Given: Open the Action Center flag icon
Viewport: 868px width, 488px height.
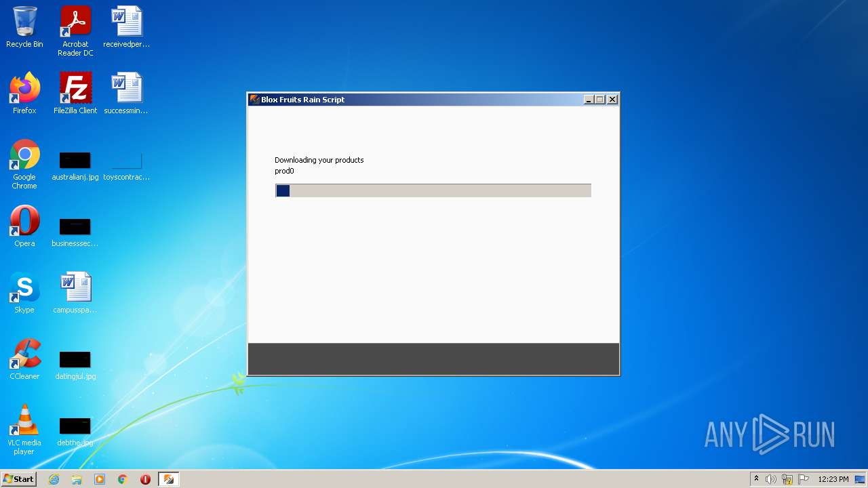Looking at the screenshot, I should pos(804,479).
